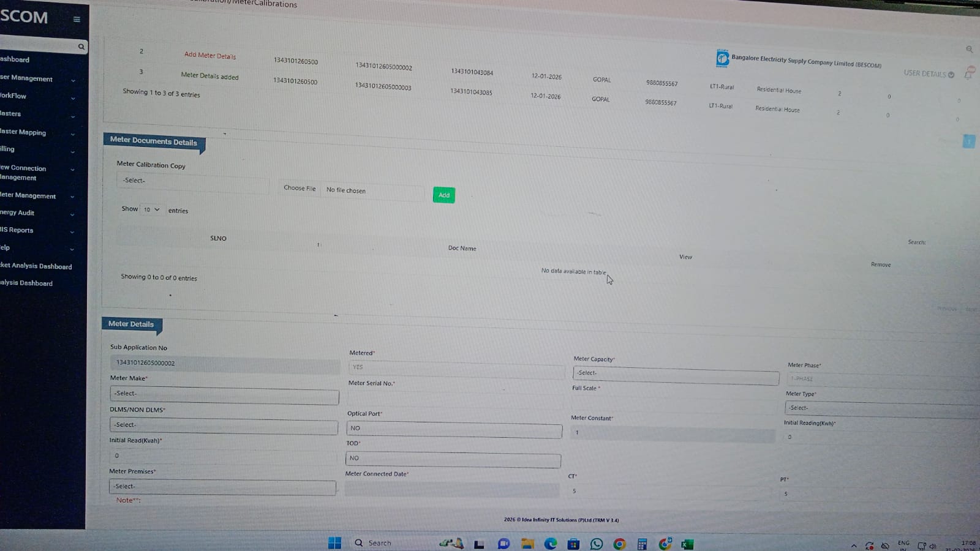Click the Add Meter Details link
This screenshot has width=980, height=551.
pyautogui.click(x=210, y=55)
